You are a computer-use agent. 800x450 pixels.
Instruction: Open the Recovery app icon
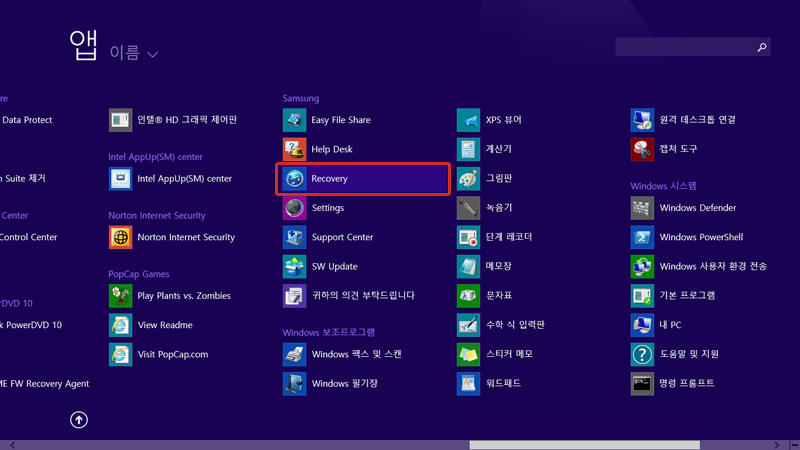(294, 179)
